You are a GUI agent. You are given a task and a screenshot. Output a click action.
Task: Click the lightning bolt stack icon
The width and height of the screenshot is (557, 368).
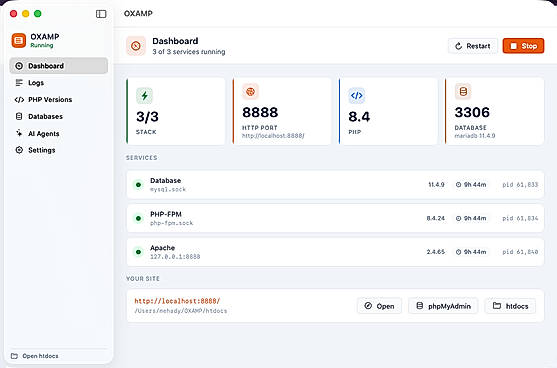tap(144, 96)
